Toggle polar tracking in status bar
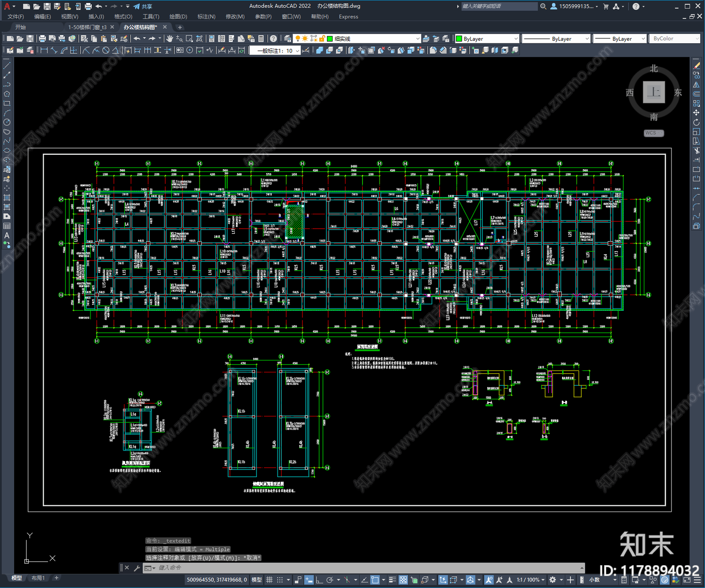 (x=330, y=580)
